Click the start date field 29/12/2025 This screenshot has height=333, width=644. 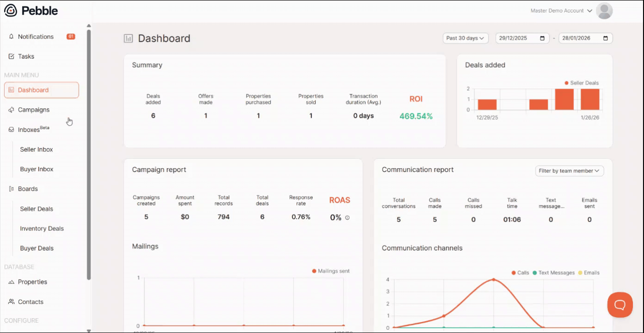pos(522,38)
